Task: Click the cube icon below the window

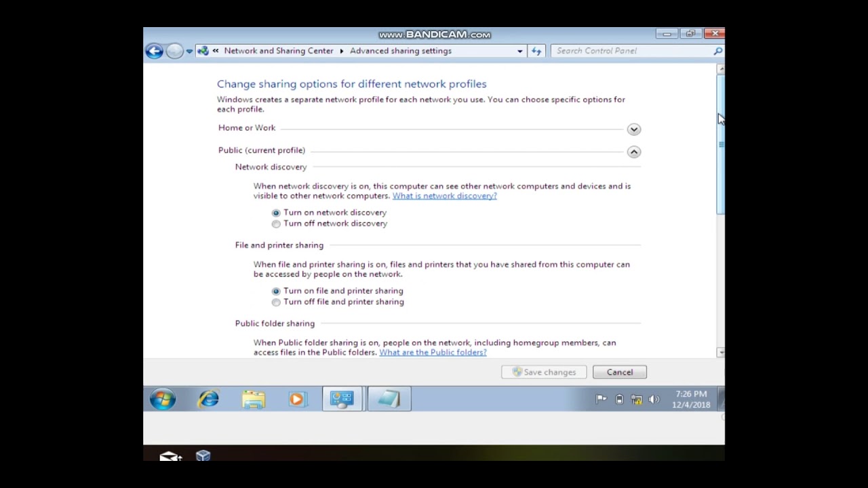Action: click(203, 455)
